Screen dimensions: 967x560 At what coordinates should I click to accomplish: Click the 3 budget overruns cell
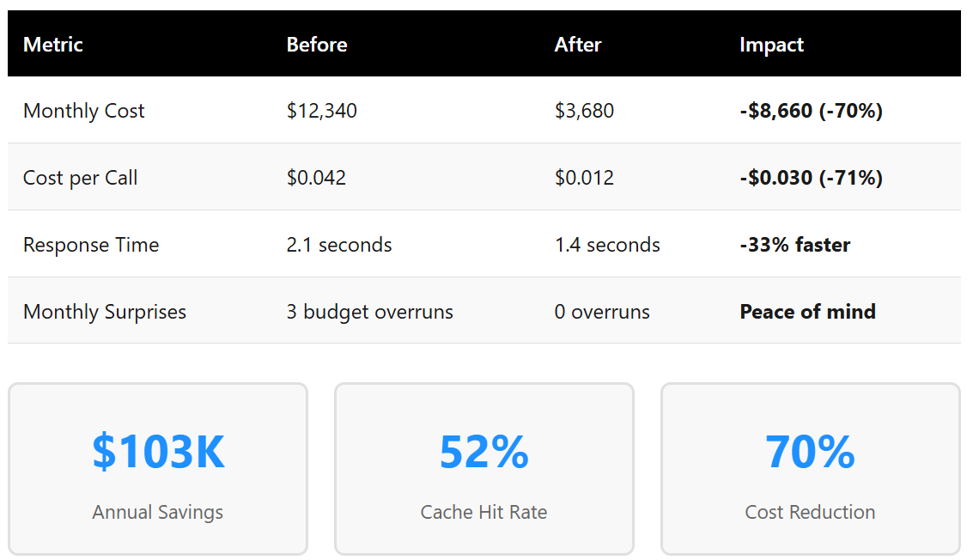(370, 312)
